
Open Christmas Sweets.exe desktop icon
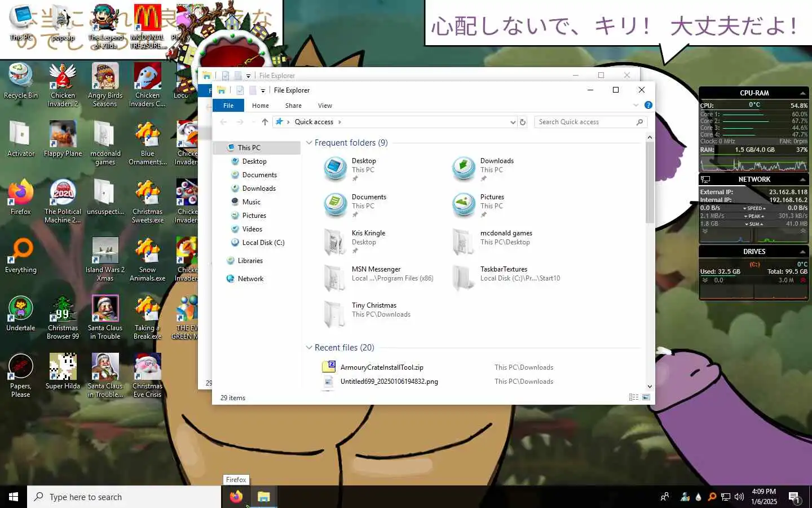click(x=147, y=201)
